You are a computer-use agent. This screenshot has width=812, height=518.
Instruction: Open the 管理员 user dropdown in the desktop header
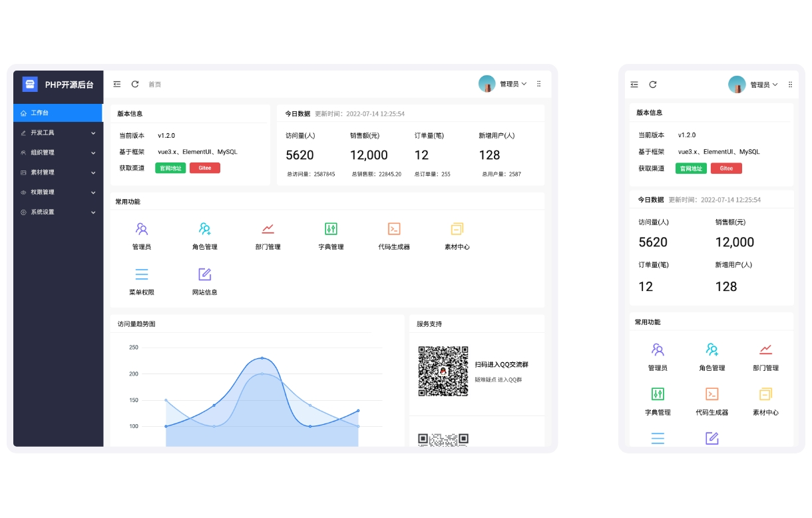[503, 84]
